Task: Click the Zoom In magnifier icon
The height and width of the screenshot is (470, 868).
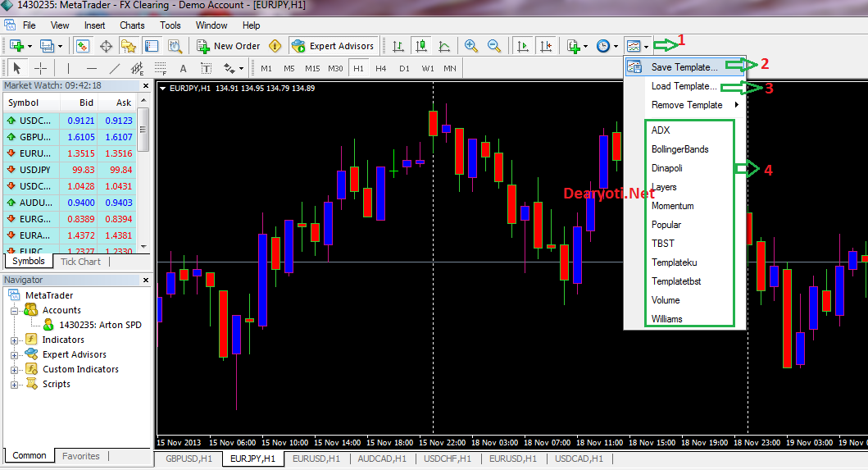Action: coord(471,46)
